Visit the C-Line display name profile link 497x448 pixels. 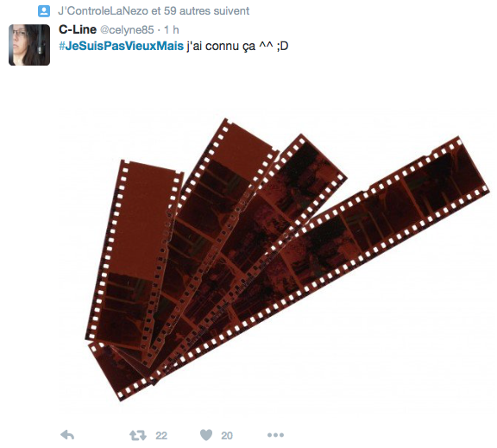pyautogui.click(x=78, y=29)
